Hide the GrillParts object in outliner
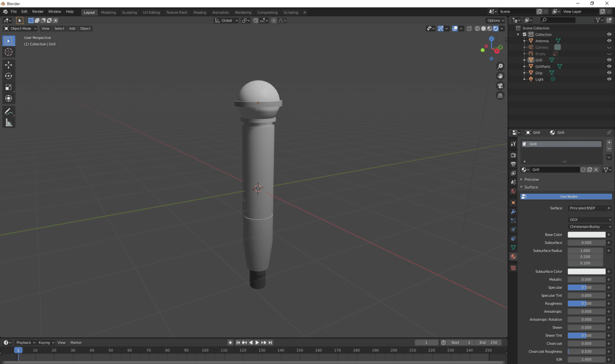This screenshot has width=615, height=364. point(609,67)
